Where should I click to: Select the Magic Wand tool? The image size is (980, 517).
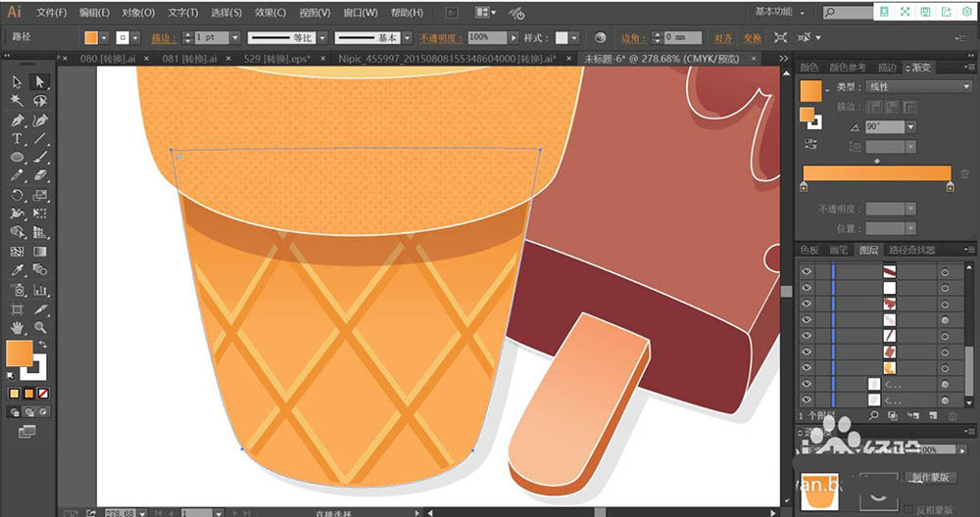pyautogui.click(x=17, y=101)
